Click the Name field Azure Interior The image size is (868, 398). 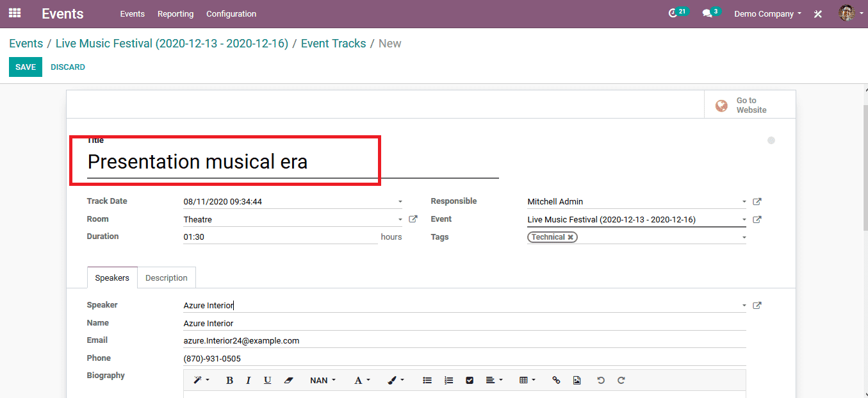[x=464, y=323]
